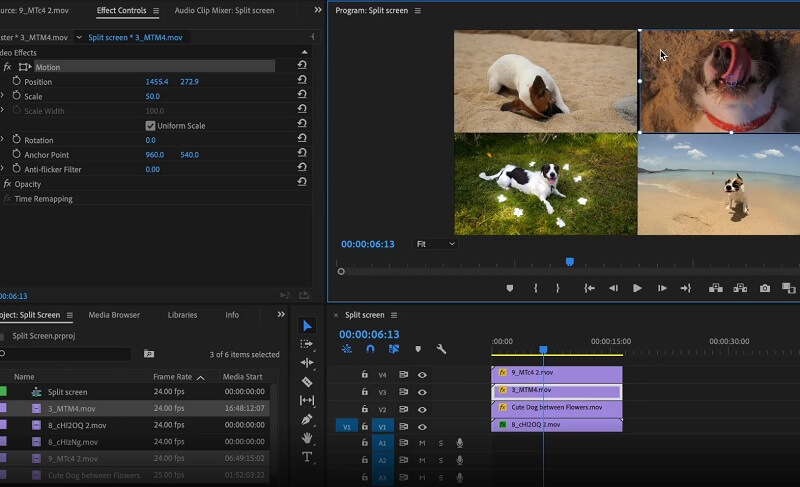
Task: Select the 9_MTc4 2.mov clip on V4
Action: [x=557, y=373]
